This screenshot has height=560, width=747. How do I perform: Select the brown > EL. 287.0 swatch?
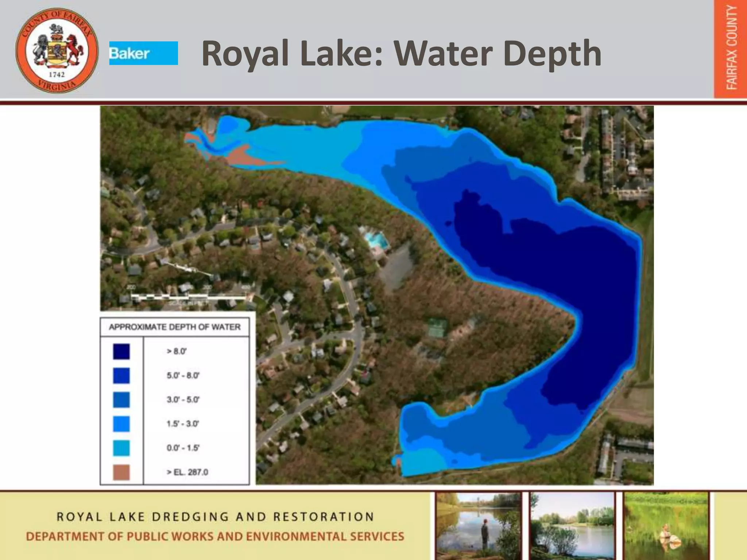[x=121, y=472]
